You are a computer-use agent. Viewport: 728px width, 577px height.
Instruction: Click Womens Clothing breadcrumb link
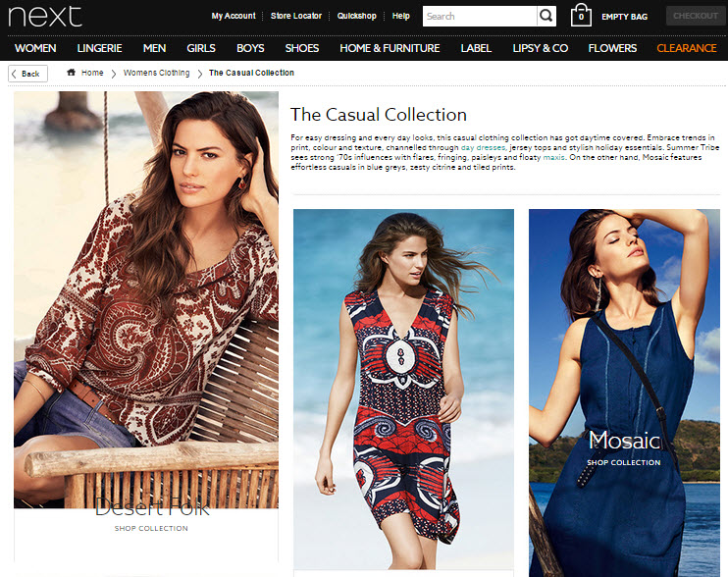click(156, 73)
